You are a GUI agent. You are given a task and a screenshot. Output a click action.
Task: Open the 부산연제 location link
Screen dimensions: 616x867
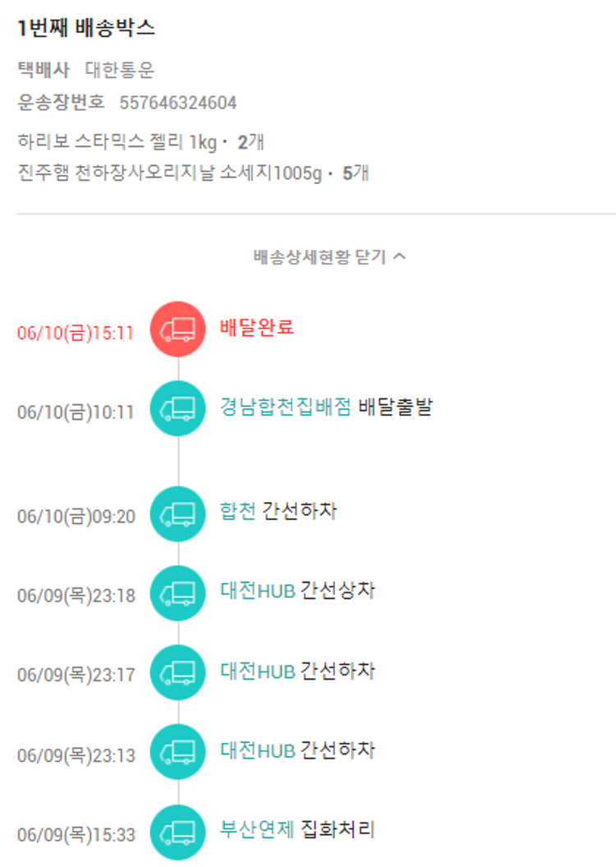pos(257,829)
